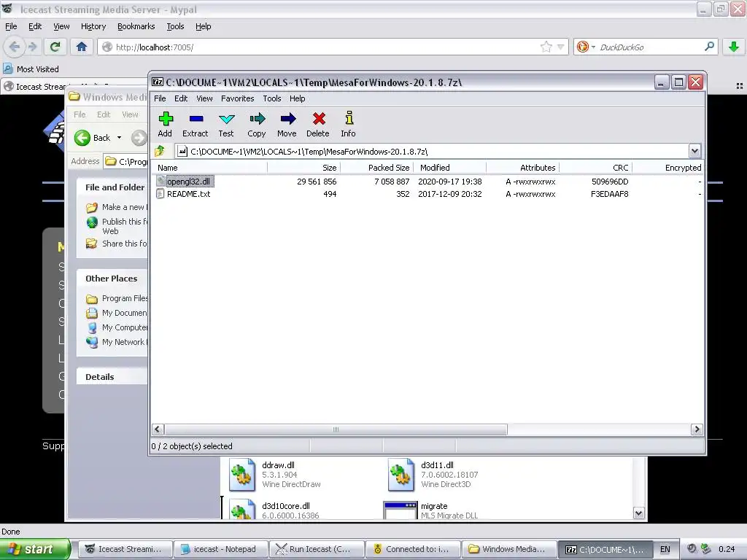Screen dimensions: 747x560
Task: Click the Move arrow tool in 7-Zip
Action: (x=287, y=125)
